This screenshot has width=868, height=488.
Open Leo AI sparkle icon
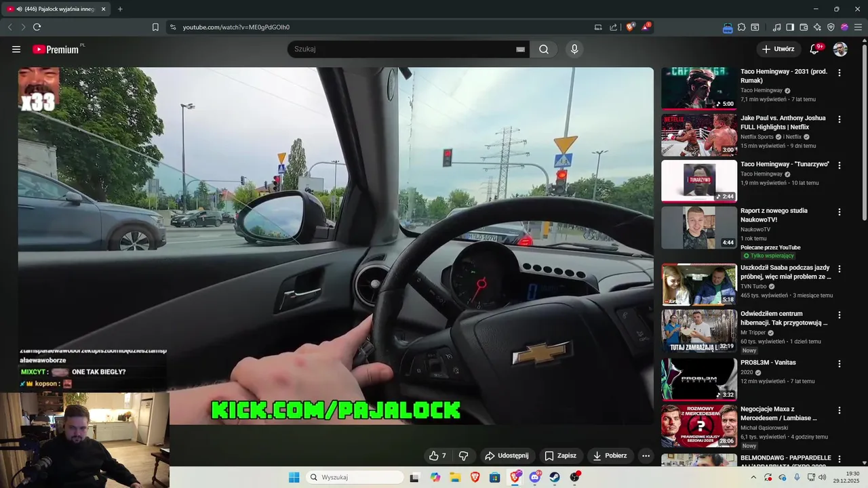click(x=817, y=27)
